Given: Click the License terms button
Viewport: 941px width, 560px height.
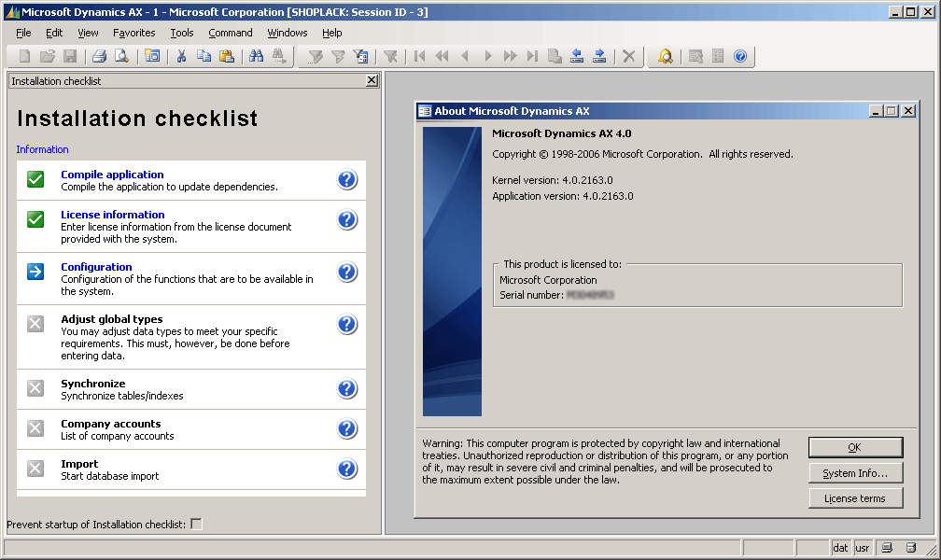Looking at the screenshot, I should [x=855, y=498].
